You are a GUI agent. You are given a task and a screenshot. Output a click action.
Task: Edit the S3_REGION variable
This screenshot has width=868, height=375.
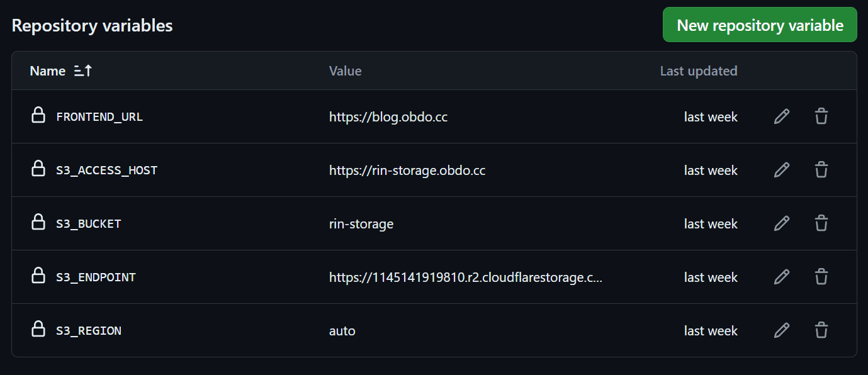(781, 330)
